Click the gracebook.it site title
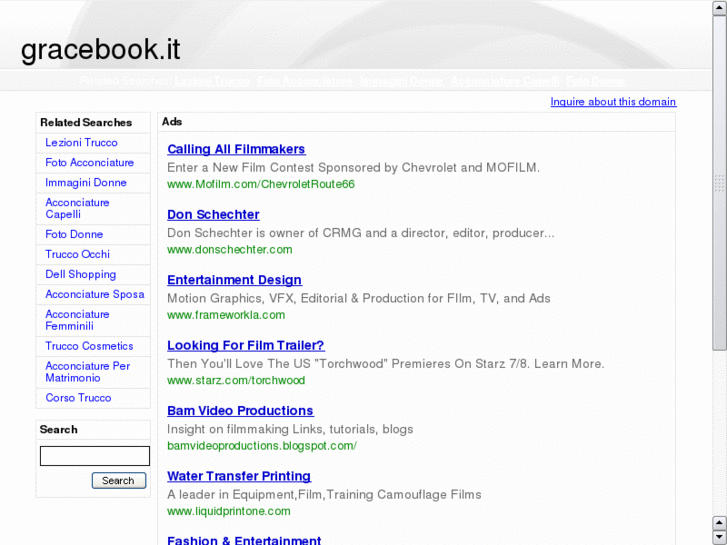 (101, 49)
